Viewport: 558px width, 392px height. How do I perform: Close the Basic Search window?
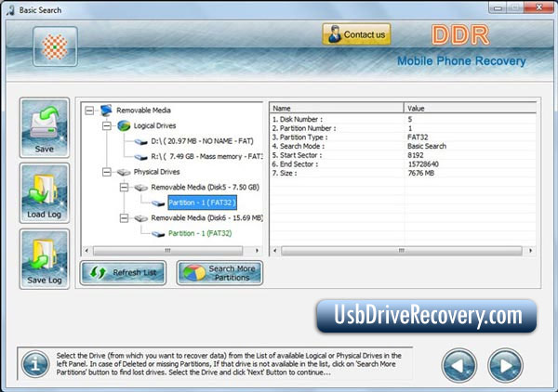pos(538,7)
